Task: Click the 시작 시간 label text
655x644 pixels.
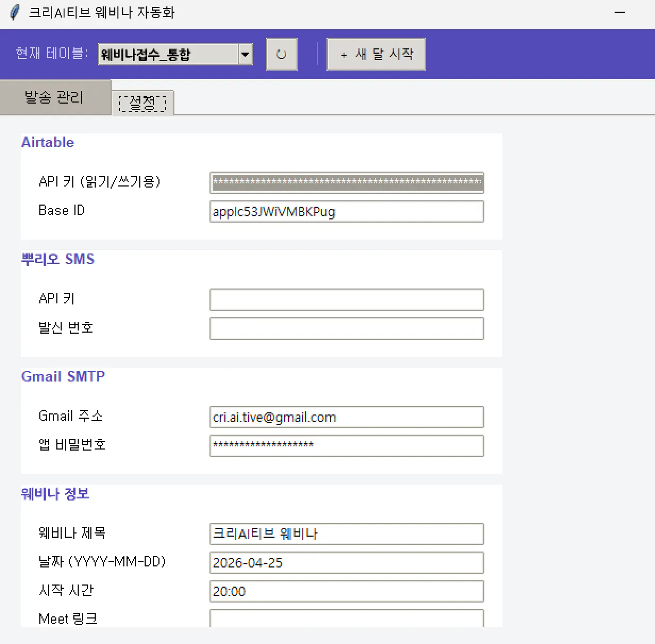Action: point(66,590)
